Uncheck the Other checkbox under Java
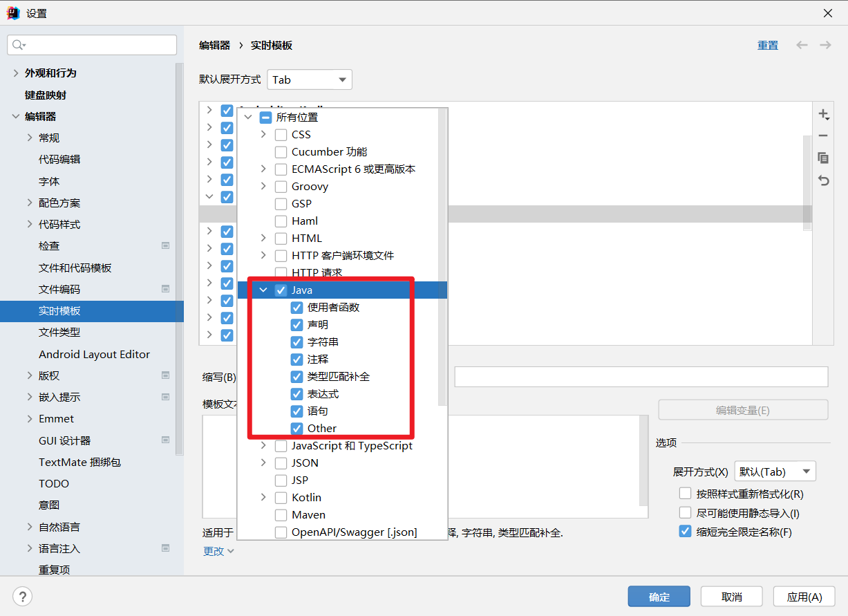The image size is (848, 616). click(296, 429)
